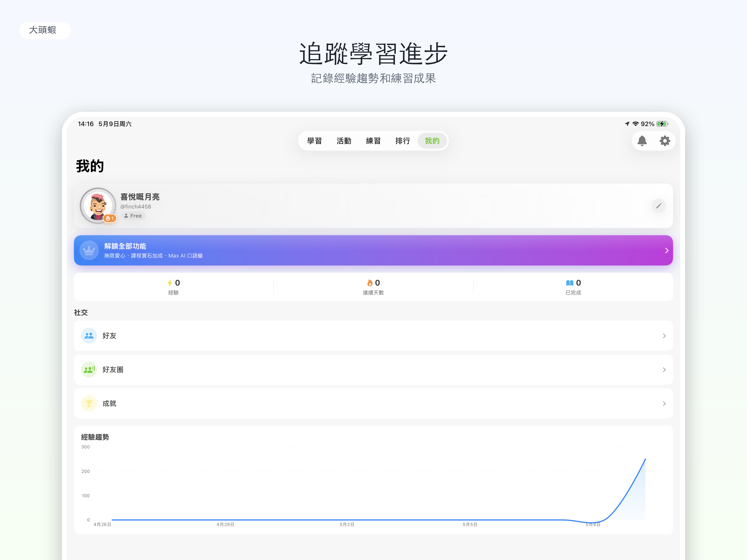
Task: Tap the book completed icon
Action: click(x=569, y=283)
